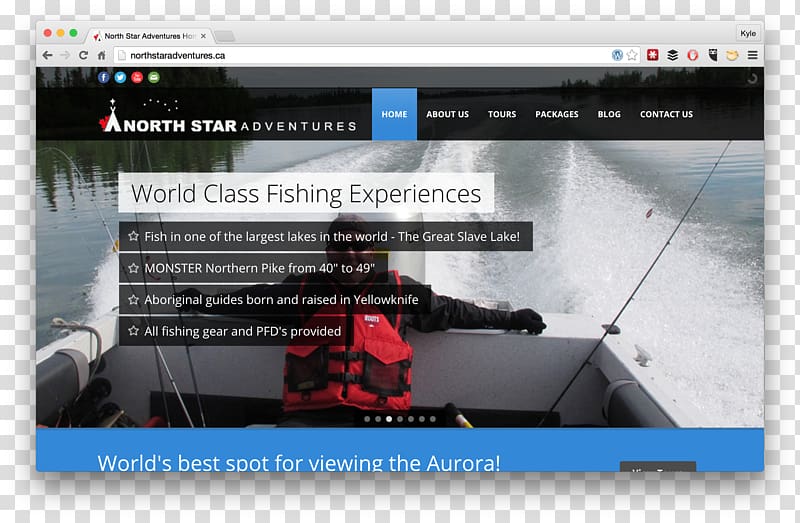800x523 pixels.
Task: Go to the PACKAGES menu item
Action: (x=557, y=114)
